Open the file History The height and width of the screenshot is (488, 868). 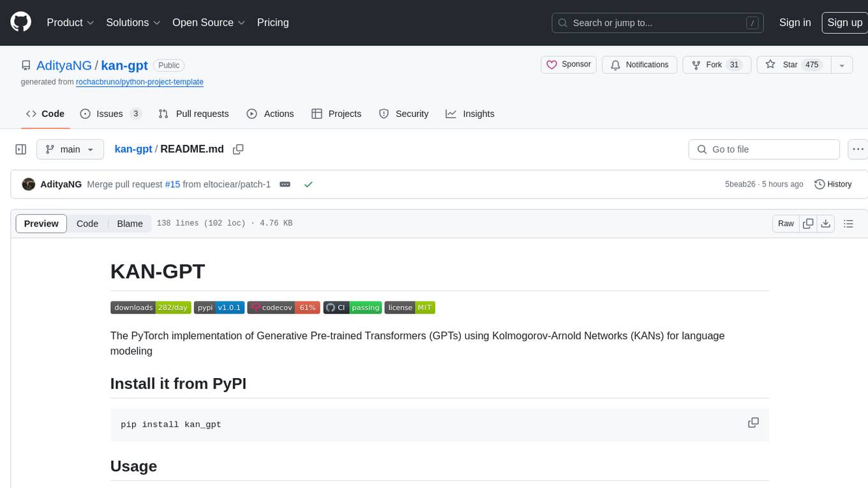point(833,184)
